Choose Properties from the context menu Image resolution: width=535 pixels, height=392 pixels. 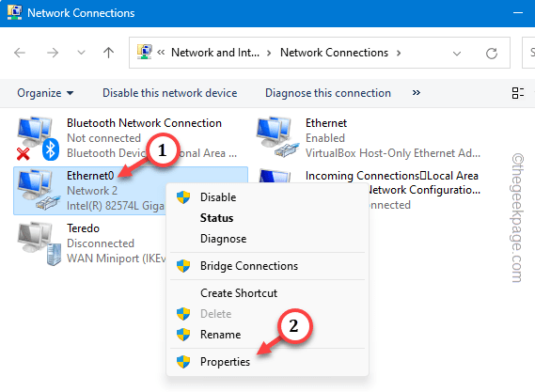click(x=226, y=362)
